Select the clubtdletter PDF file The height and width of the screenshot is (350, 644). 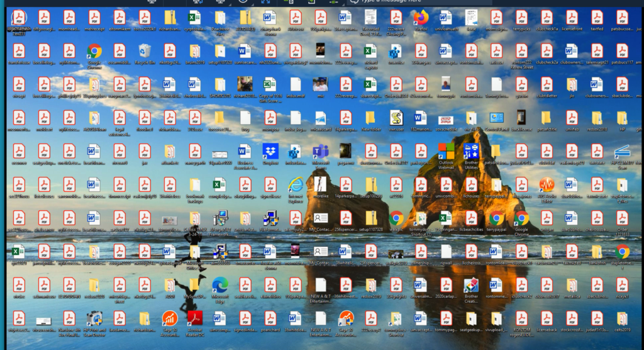547,85
